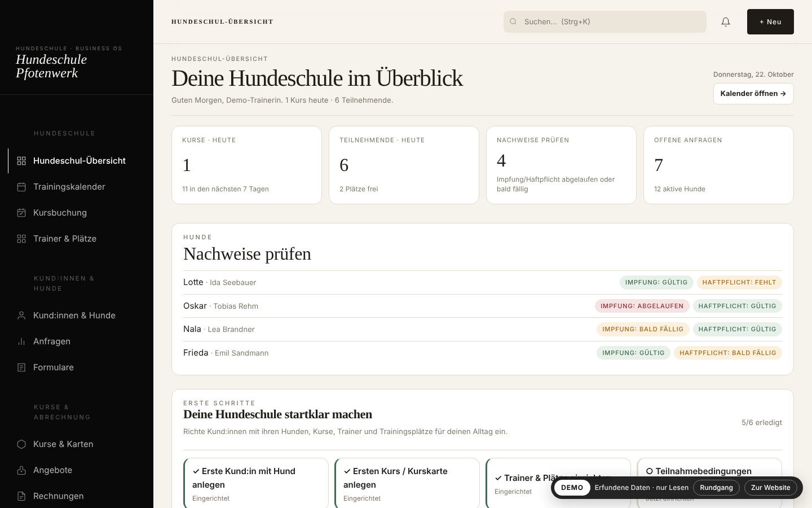Open Formulare in the sidebar
The height and width of the screenshot is (508, 812).
tap(77, 367)
